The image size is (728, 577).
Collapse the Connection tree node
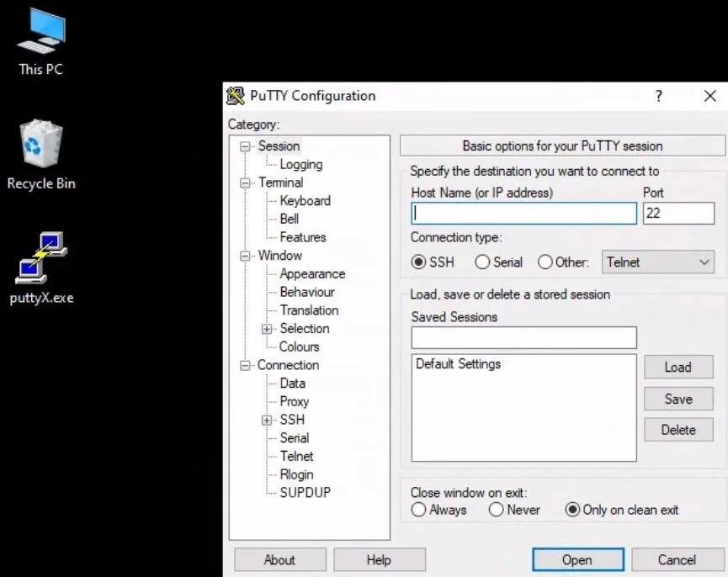(245, 366)
